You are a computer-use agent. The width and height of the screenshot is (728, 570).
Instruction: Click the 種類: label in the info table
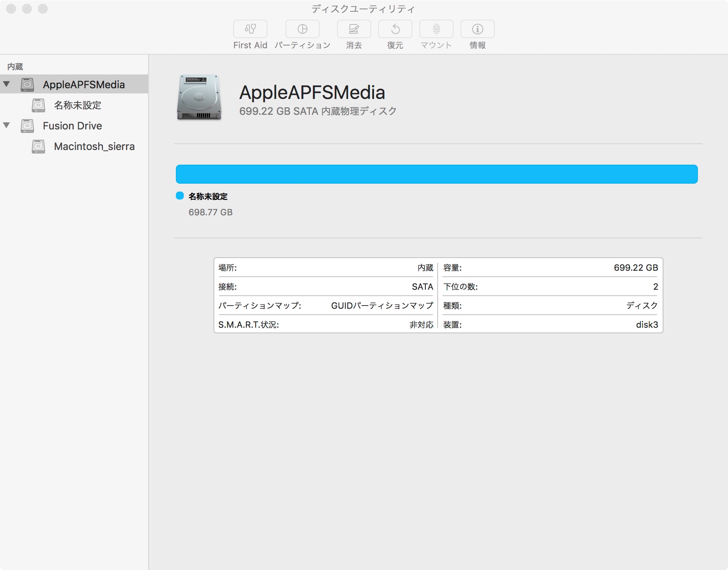(452, 306)
